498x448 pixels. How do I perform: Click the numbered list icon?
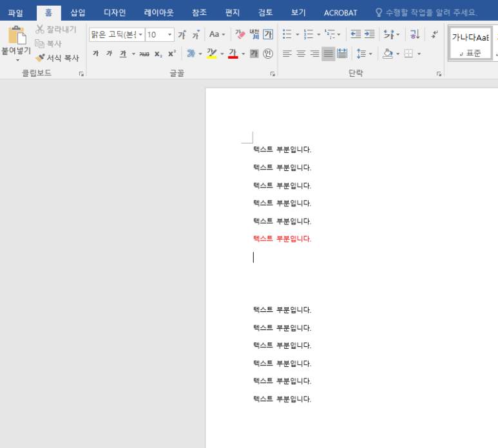[309, 34]
